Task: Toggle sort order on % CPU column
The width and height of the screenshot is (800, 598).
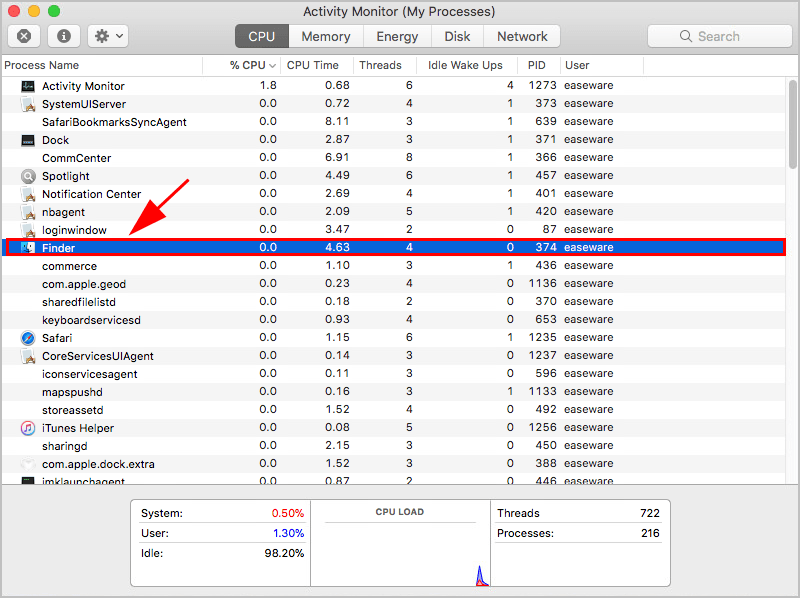Action: pos(242,65)
